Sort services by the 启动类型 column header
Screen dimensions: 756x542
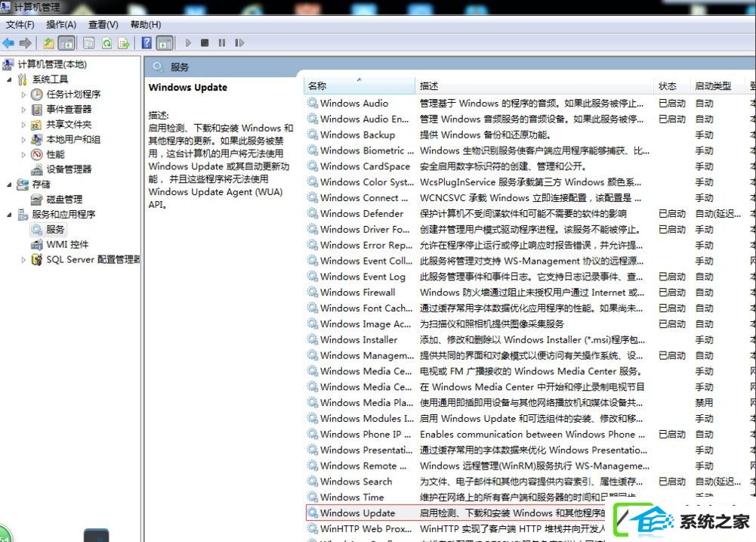click(718, 86)
